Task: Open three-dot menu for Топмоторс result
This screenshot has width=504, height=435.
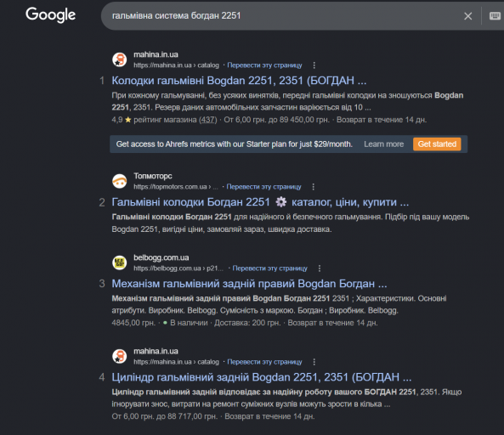Action: (x=314, y=187)
